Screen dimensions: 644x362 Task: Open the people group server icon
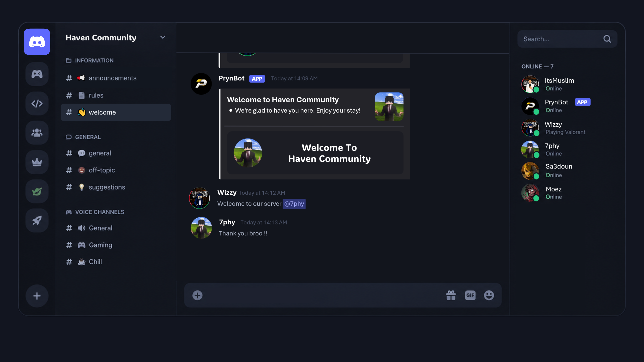37,133
